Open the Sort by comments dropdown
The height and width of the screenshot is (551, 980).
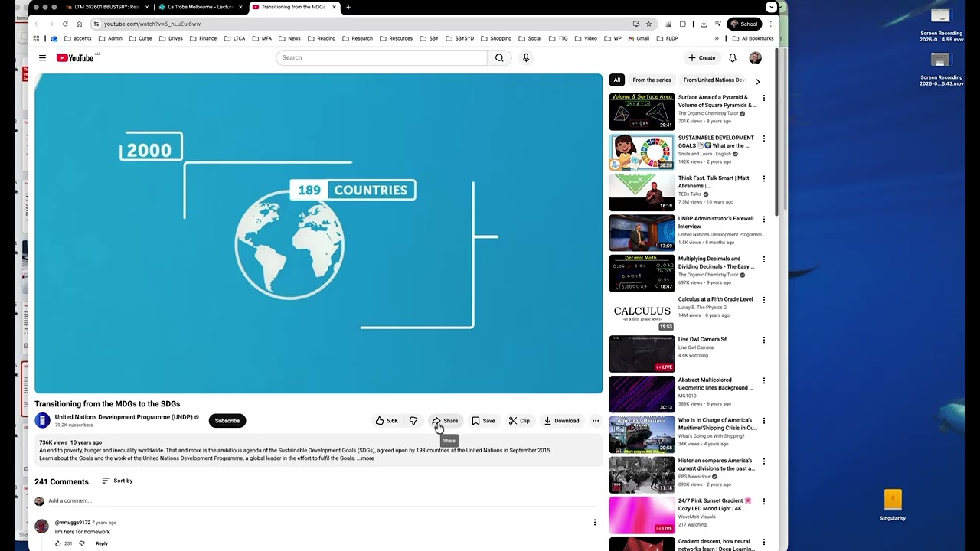[117, 481]
